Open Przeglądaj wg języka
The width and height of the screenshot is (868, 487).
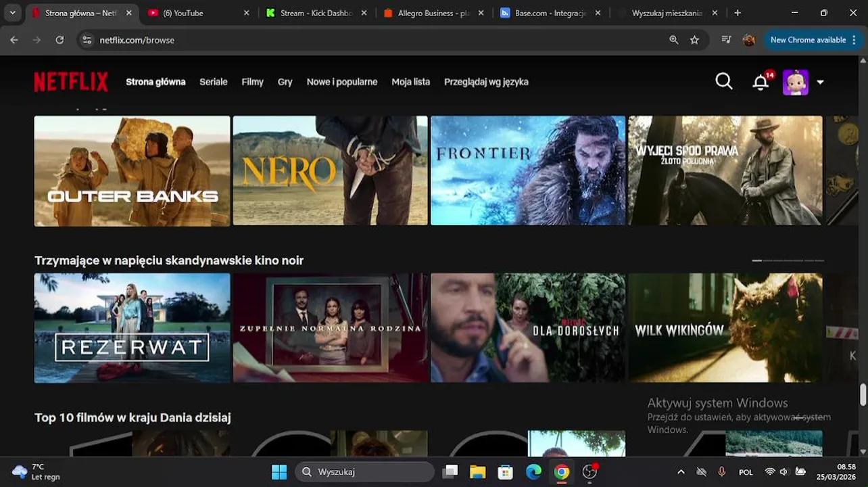point(486,82)
